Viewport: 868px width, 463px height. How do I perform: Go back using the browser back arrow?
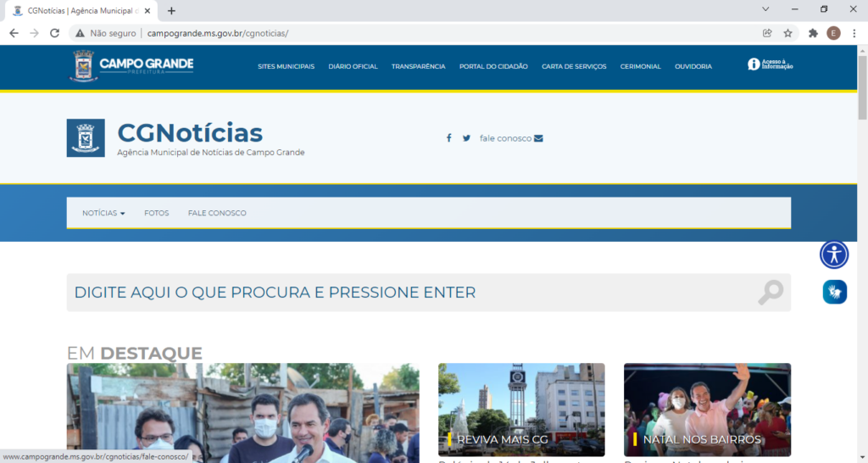pos(14,33)
